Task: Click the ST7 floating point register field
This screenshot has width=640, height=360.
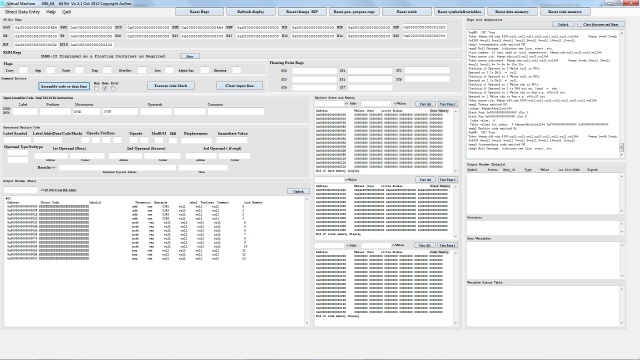Action: tap(370, 87)
